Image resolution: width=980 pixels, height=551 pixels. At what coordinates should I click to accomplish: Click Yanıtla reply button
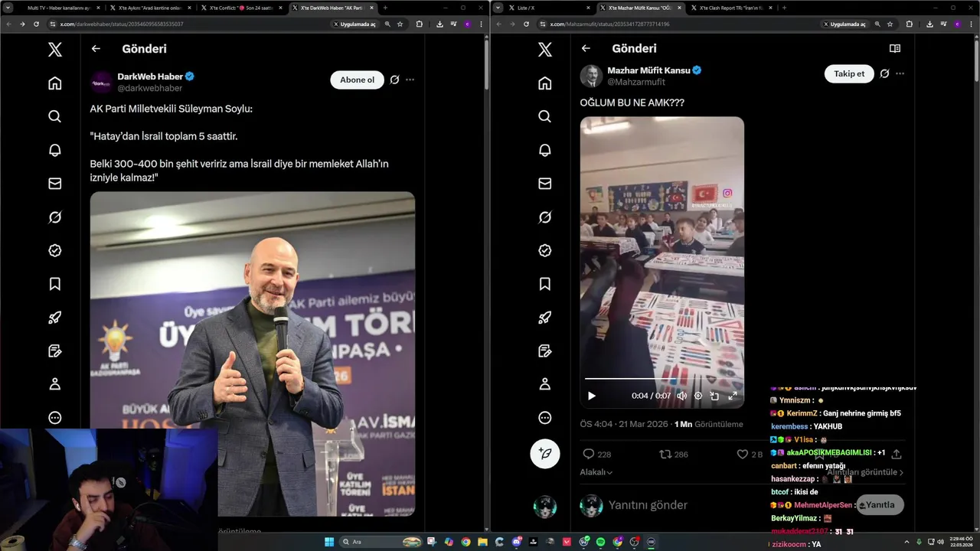pyautogui.click(x=880, y=504)
